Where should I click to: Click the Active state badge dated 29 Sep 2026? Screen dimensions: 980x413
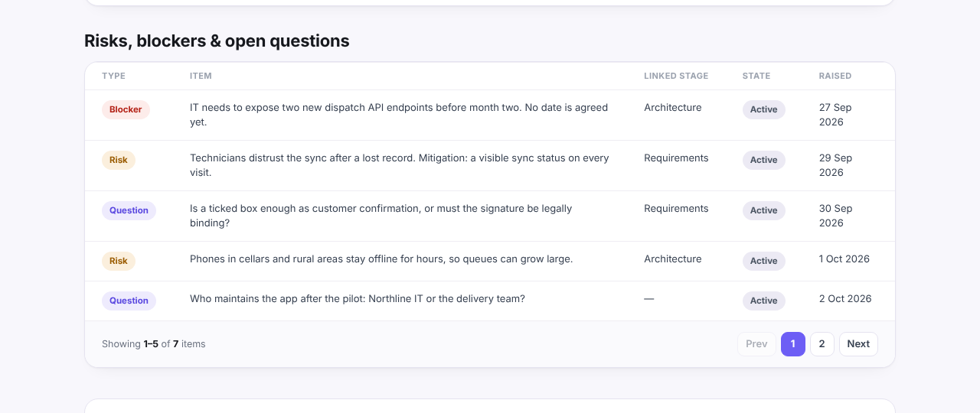(x=764, y=160)
